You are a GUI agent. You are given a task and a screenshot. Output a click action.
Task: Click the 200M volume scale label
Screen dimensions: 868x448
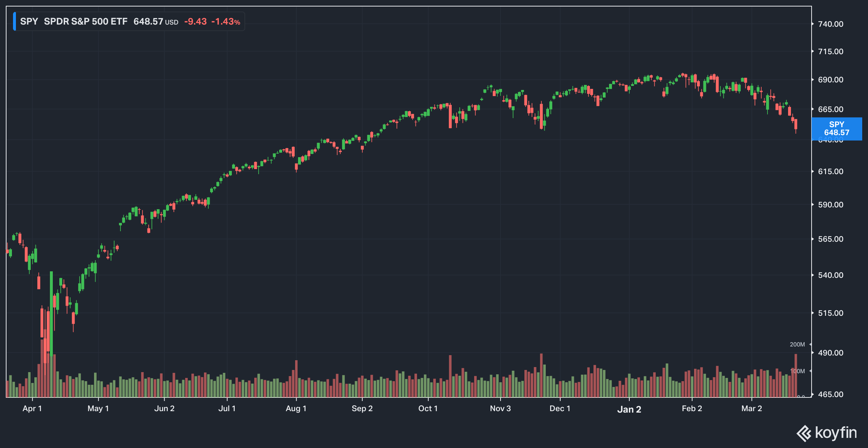[797, 345]
